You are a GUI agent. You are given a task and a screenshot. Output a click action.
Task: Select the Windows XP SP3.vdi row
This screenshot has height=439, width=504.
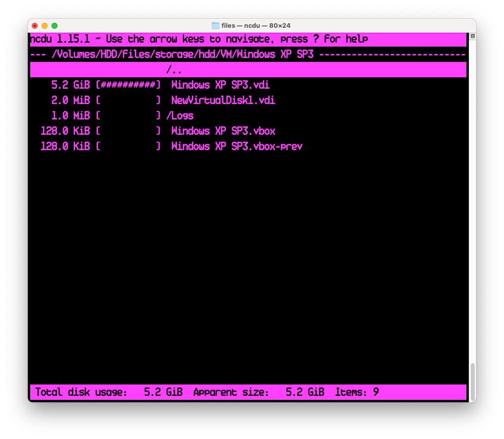(248, 85)
